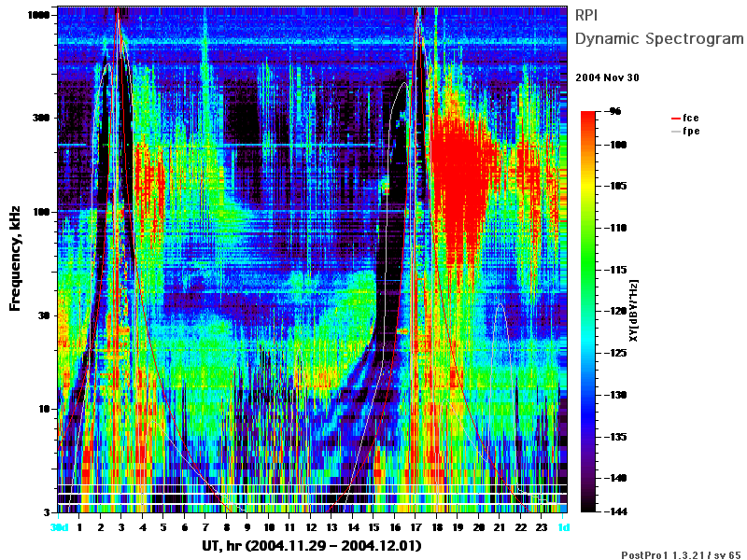Select the 2004 Nov 30 date label

[x=608, y=77]
